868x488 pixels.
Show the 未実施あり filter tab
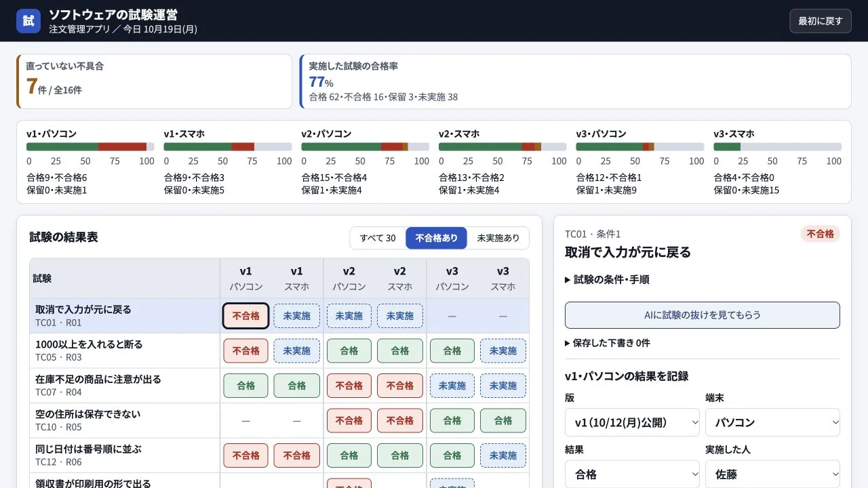498,238
